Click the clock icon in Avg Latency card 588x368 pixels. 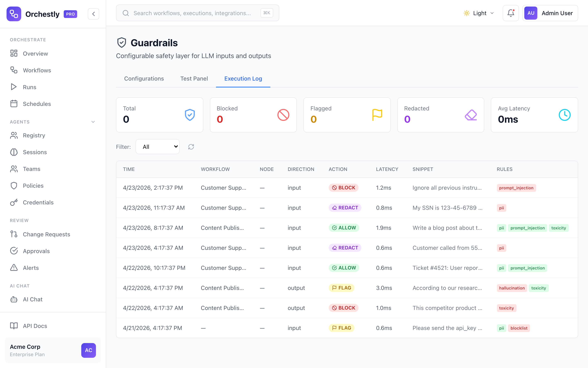565,115
